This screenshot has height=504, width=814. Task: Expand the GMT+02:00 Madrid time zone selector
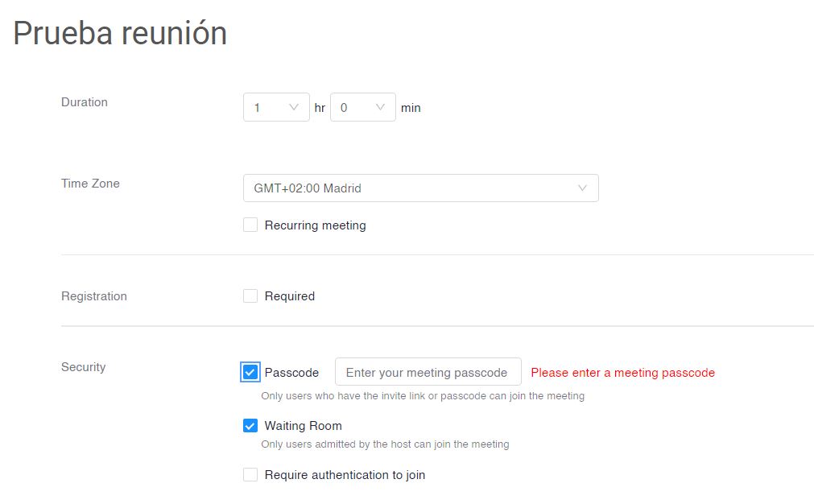(420, 188)
